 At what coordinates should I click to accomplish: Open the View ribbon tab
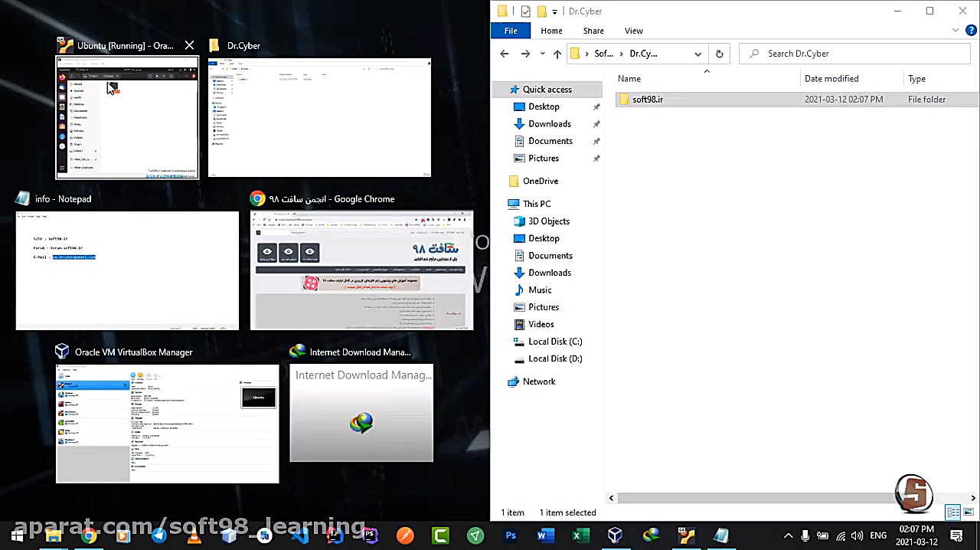point(633,31)
